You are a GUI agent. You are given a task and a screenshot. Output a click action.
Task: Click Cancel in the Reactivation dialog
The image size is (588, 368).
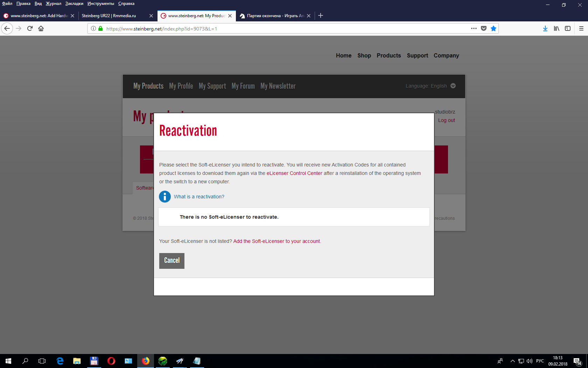(x=172, y=261)
